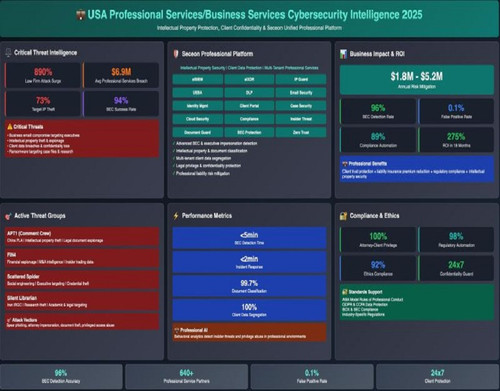The height and width of the screenshot is (391, 500).
Task: Click the Critical Threat Intelligence panel icon
Action: coord(8,53)
